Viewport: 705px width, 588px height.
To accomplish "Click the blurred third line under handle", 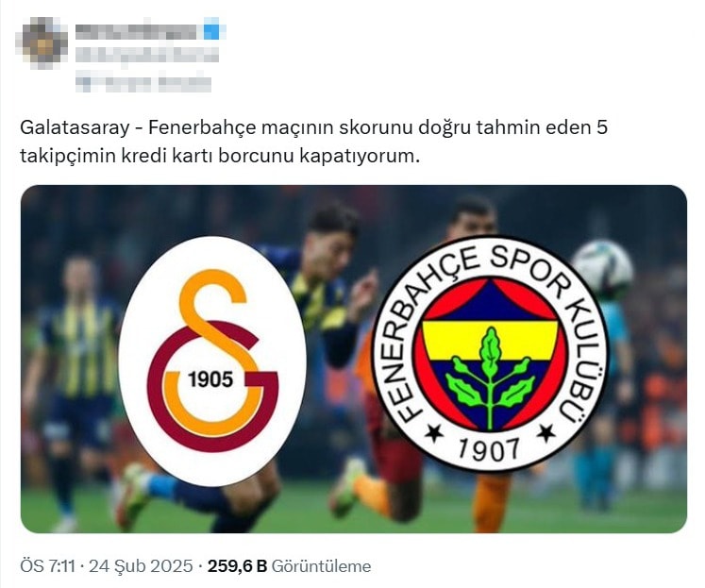I will 143,84.
